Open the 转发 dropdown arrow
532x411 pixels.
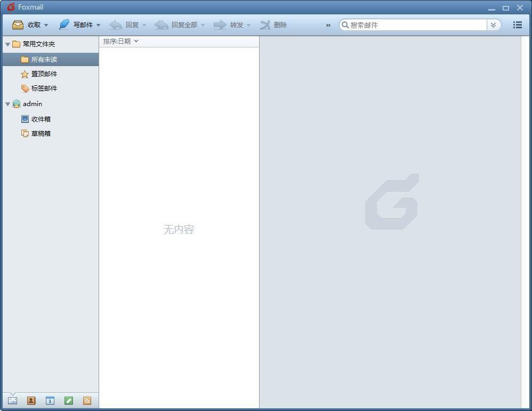[x=249, y=25]
